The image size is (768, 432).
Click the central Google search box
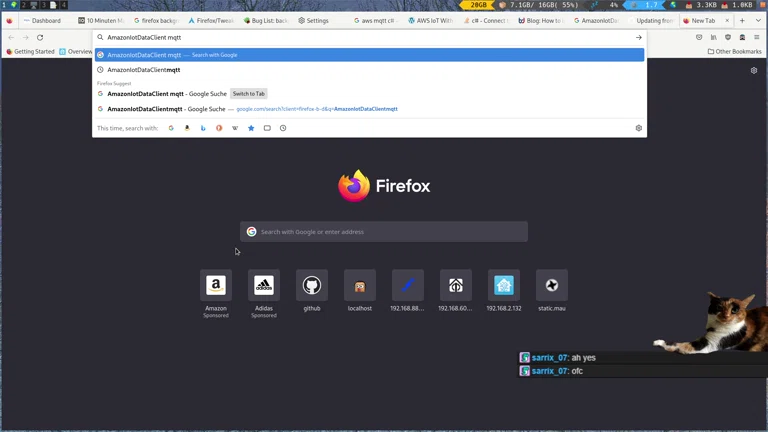coord(384,232)
